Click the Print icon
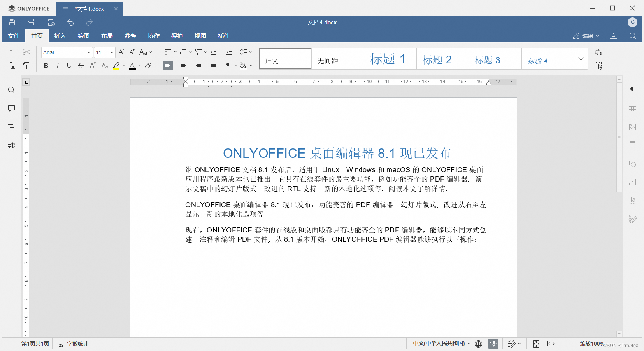Image resolution: width=644 pixels, height=351 pixels. coord(31,22)
